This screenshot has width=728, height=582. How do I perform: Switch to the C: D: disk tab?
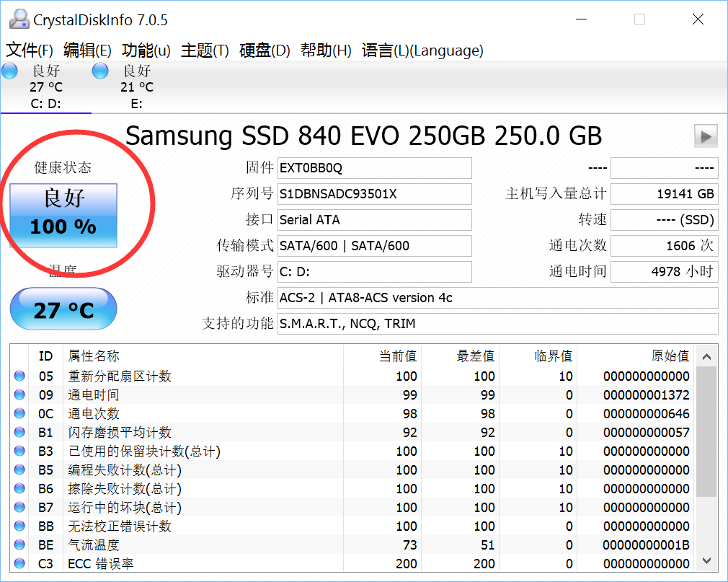(x=46, y=87)
